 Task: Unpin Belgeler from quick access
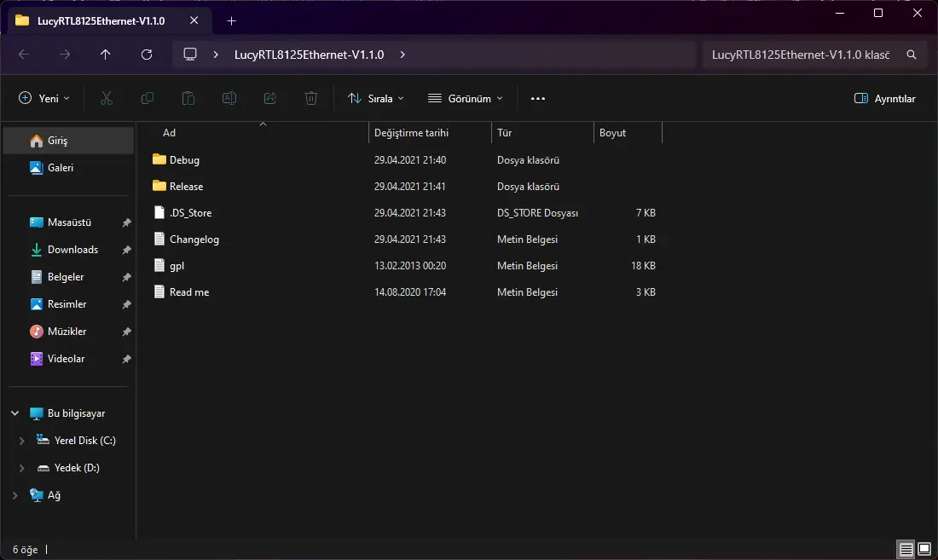127,277
